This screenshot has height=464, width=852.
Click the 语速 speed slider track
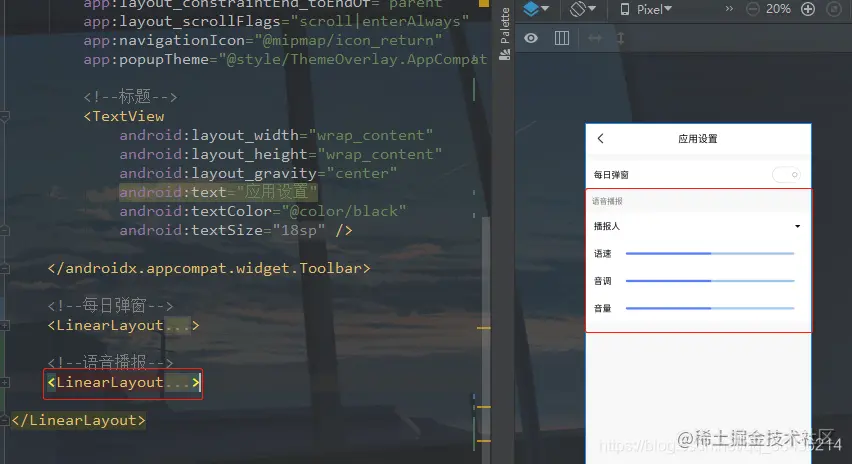pyautogui.click(x=710, y=253)
